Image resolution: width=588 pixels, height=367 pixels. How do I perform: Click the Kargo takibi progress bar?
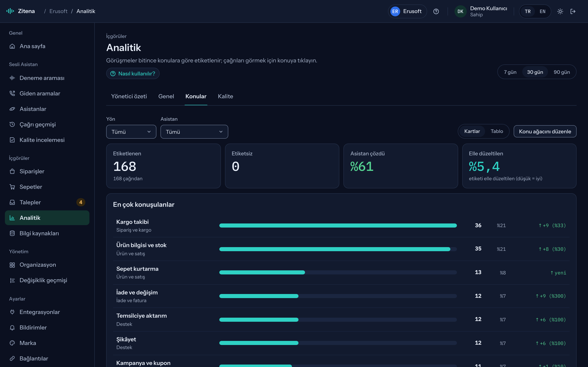point(338,226)
